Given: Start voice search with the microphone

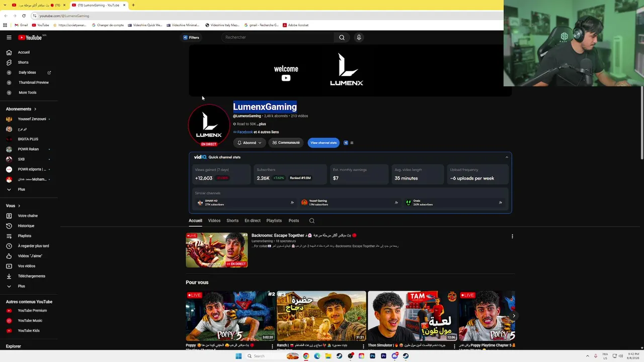Looking at the screenshot, I should point(359,37).
